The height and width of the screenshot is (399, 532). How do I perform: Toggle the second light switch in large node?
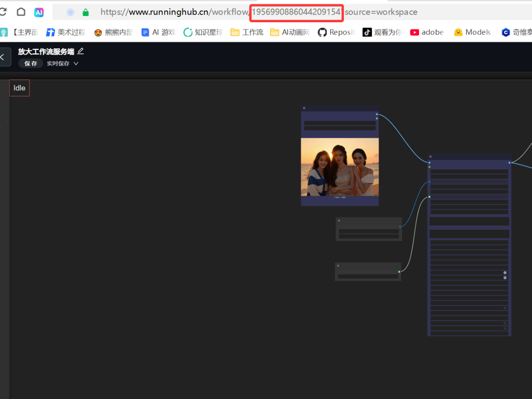[505, 278]
